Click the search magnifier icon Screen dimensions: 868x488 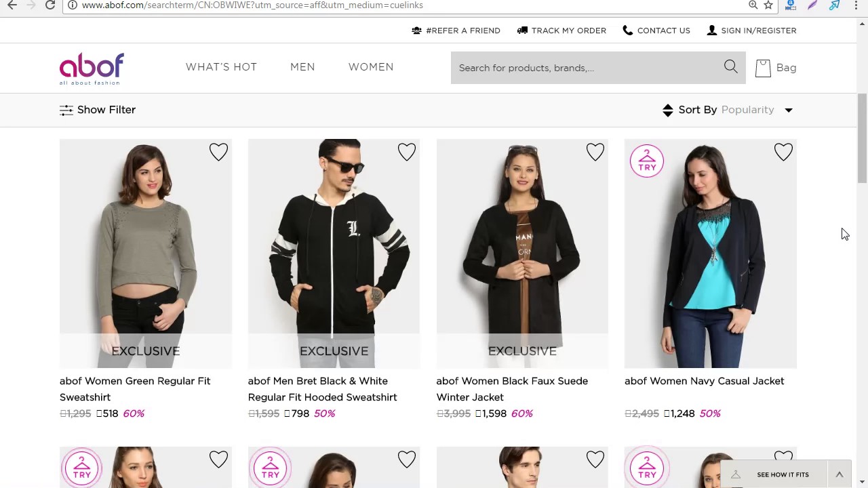click(730, 66)
